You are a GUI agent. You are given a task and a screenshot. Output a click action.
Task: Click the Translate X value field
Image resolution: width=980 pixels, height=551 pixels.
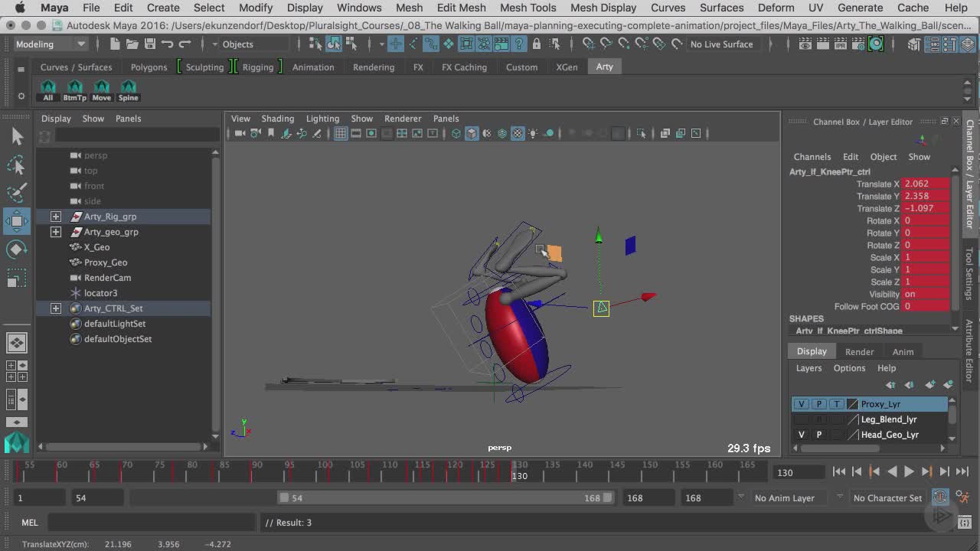pyautogui.click(x=926, y=184)
